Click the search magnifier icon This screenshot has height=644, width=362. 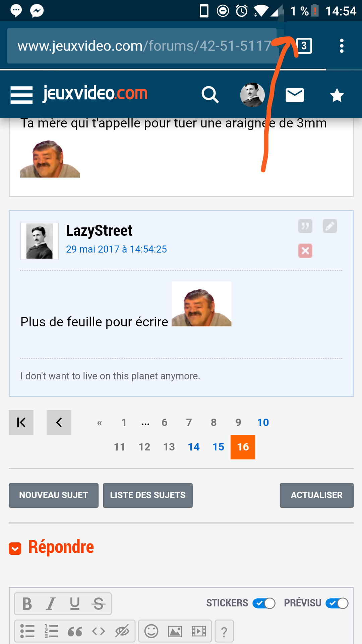[x=210, y=95]
